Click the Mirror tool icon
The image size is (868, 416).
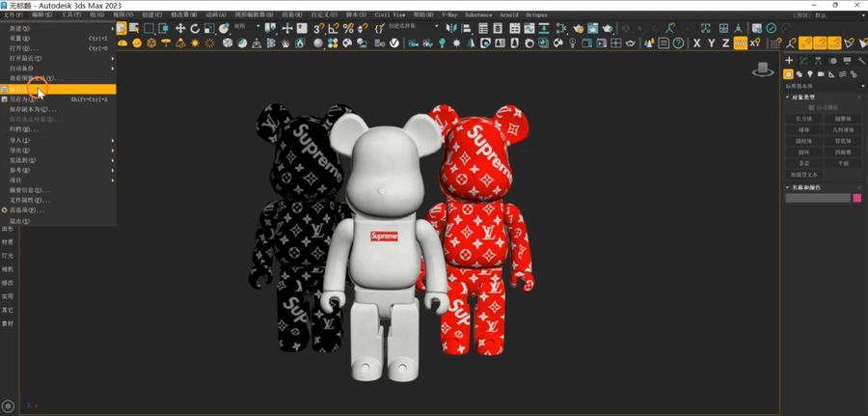point(451,28)
